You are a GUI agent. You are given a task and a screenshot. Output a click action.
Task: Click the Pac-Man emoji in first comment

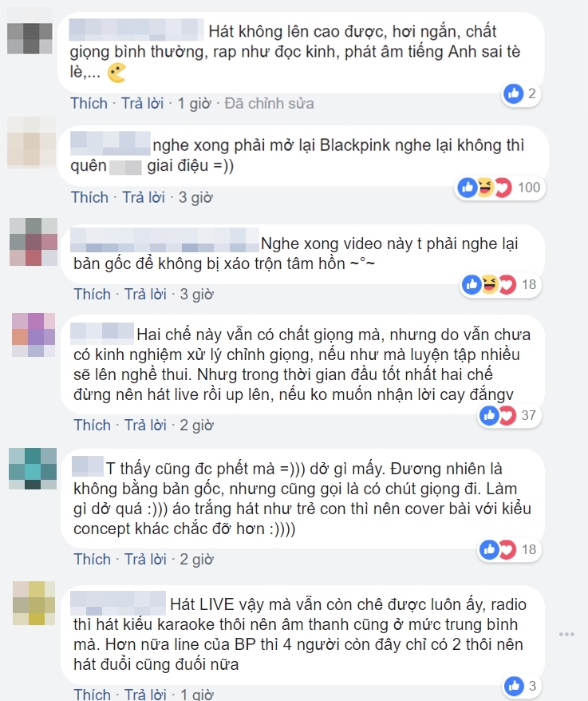(x=116, y=73)
